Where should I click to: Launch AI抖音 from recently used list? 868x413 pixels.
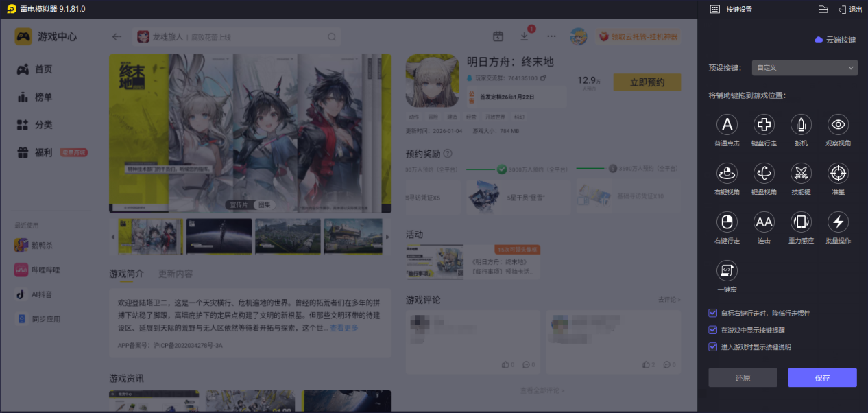pyautogui.click(x=34, y=294)
